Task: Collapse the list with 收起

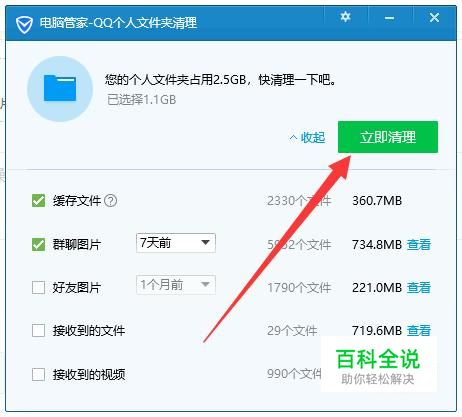Action: (x=307, y=137)
